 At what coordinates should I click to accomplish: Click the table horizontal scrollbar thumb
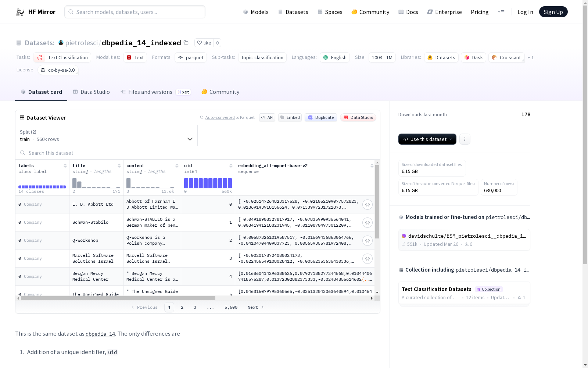click(x=118, y=298)
